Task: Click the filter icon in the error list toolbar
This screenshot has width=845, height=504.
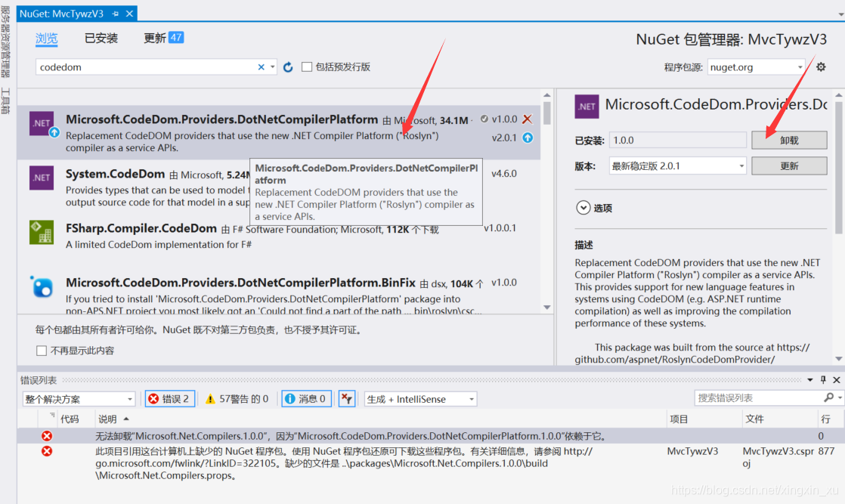Action: click(347, 398)
